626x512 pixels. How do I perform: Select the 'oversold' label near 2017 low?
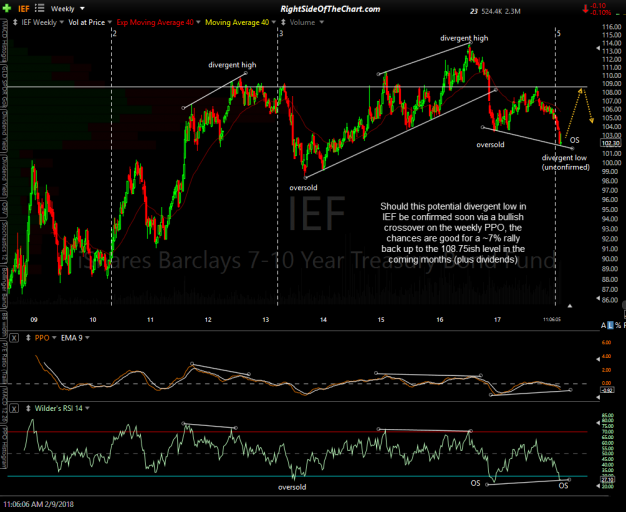[490, 145]
